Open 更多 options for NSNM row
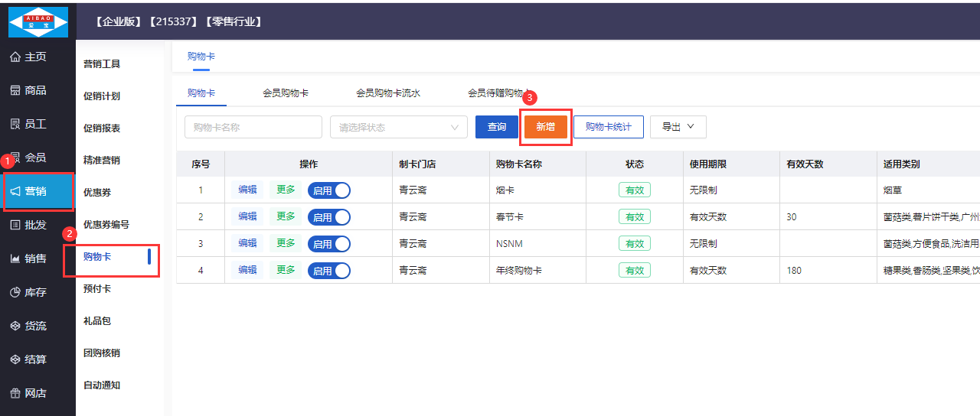The width and height of the screenshot is (980, 416). (x=286, y=243)
